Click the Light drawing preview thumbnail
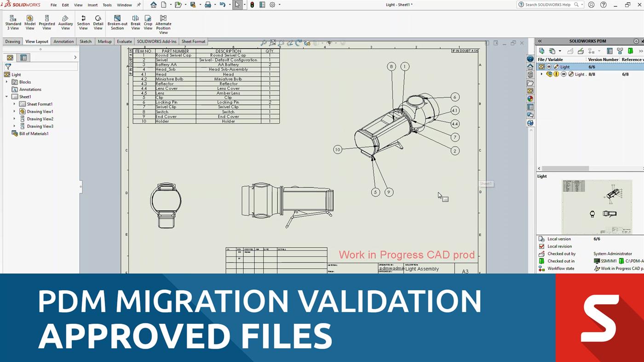 [597, 207]
